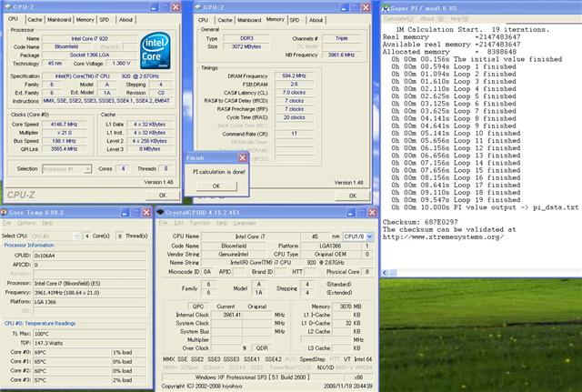Open Mainboard tab in right CPU-Z window

pos(249,20)
